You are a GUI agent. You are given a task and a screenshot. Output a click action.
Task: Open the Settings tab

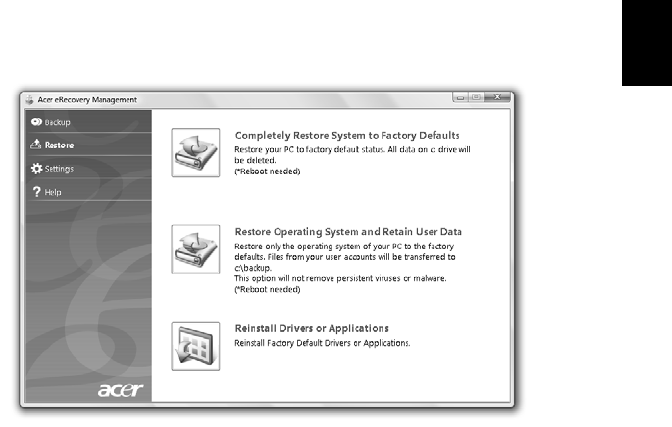coord(88,168)
